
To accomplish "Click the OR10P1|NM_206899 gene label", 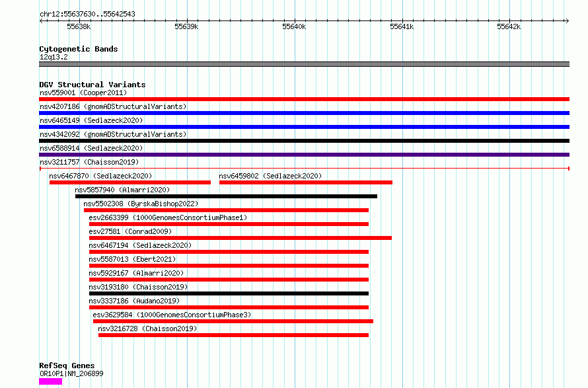I will tap(71, 373).
